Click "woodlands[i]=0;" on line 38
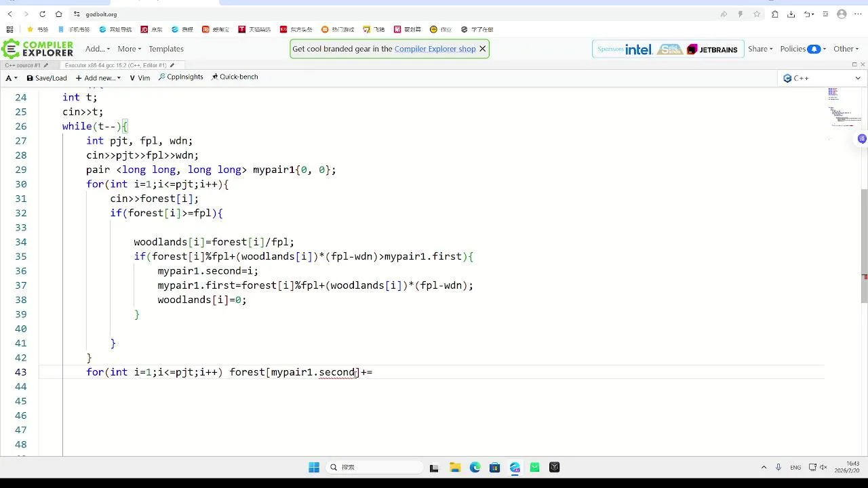Viewport: 868px width, 488px height. coord(202,300)
